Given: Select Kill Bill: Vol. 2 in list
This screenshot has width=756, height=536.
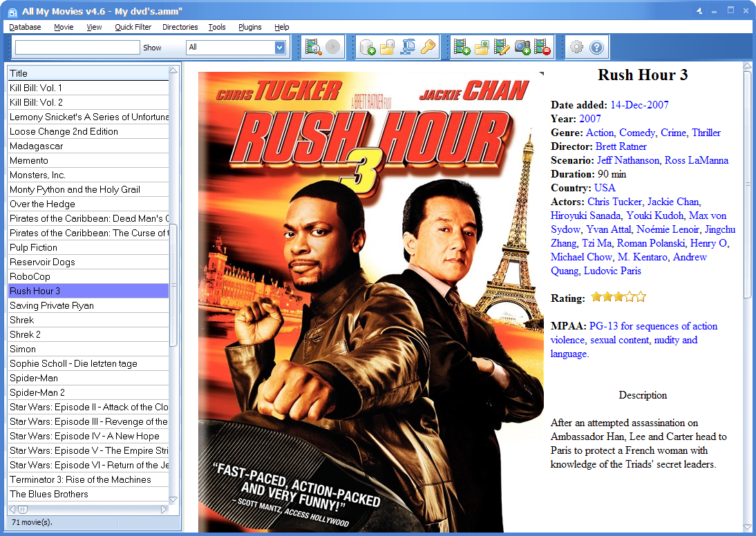Looking at the screenshot, I should click(x=88, y=102).
